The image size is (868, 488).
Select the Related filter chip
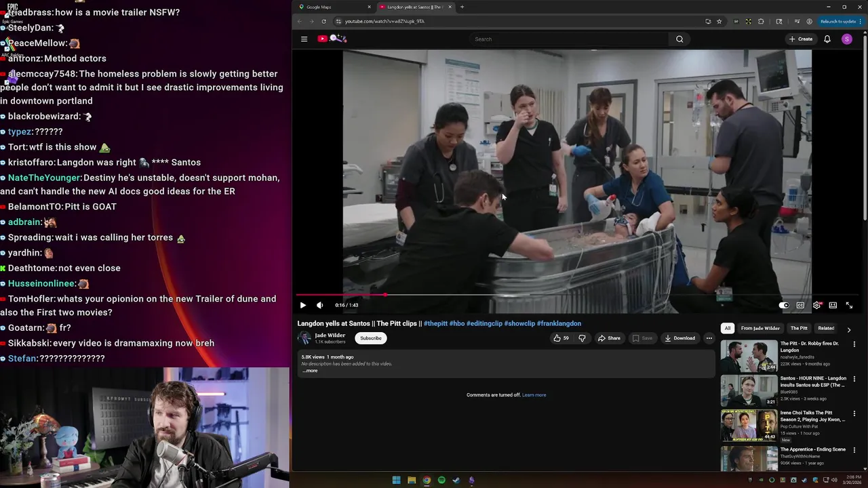pos(826,328)
